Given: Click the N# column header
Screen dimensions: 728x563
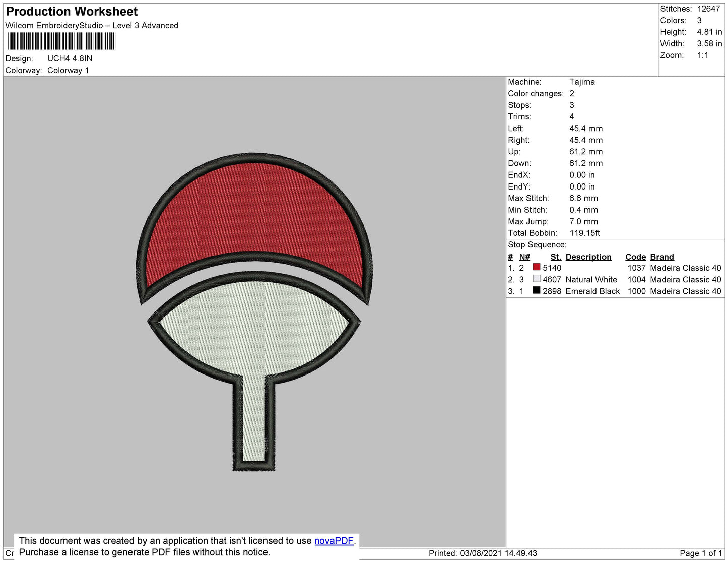Looking at the screenshot, I should pyautogui.click(x=524, y=257).
